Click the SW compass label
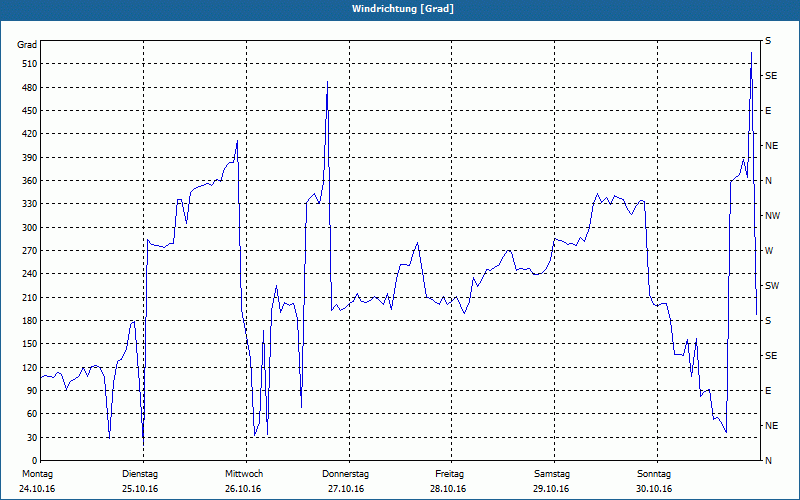 click(x=772, y=286)
